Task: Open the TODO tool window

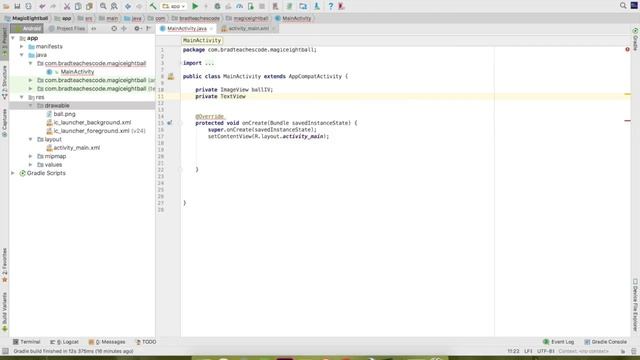Action: pos(146,342)
